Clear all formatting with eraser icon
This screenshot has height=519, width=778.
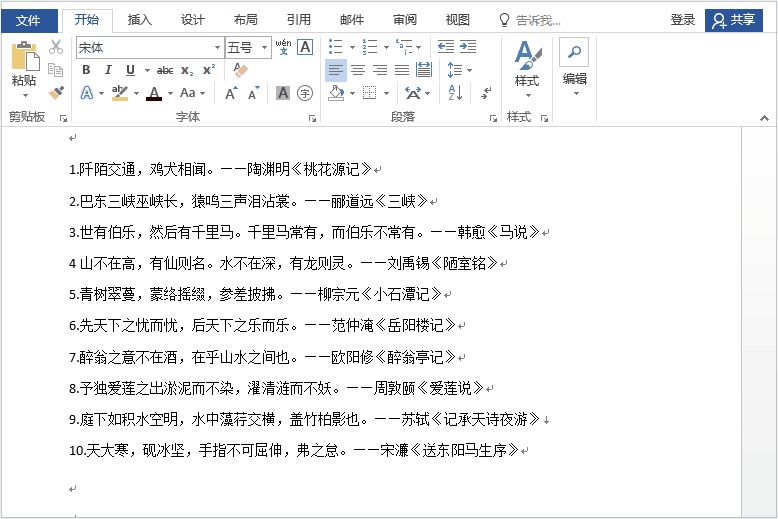(x=240, y=70)
